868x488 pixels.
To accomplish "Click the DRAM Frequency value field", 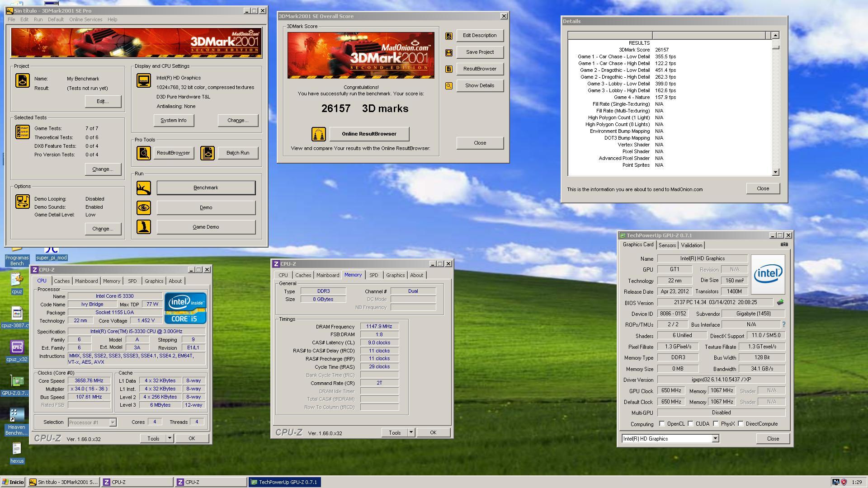I will [x=379, y=327].
